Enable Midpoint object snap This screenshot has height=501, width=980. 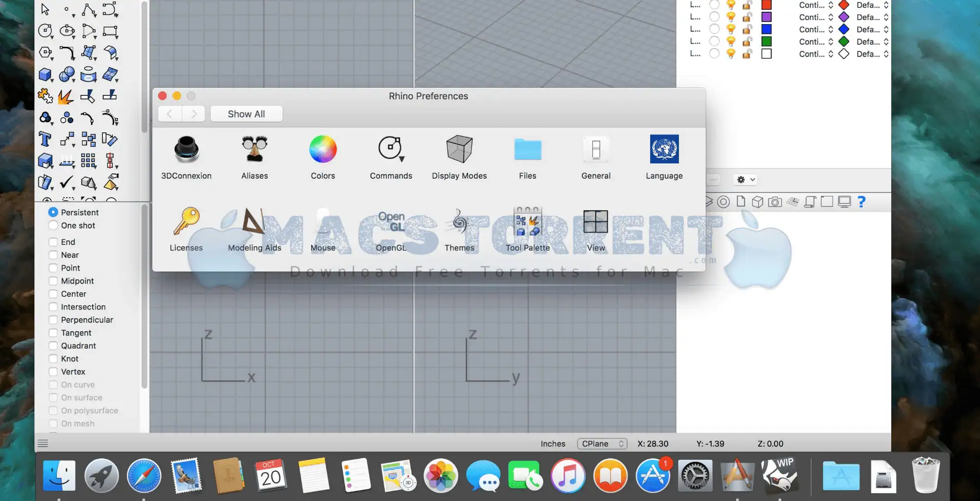53,281
